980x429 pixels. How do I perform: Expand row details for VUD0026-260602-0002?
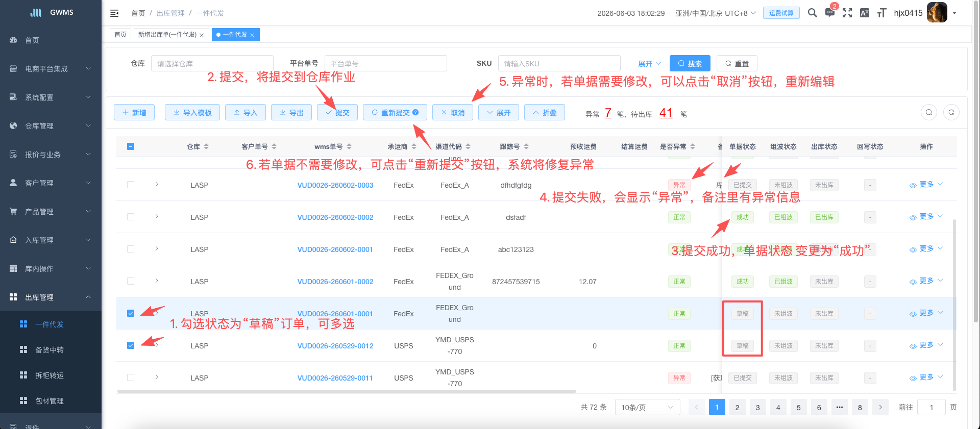157,216
